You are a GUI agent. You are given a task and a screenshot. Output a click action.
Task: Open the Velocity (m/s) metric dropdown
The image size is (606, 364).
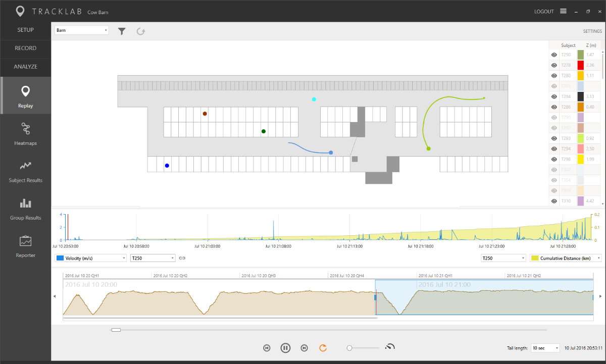click(90, 257)
